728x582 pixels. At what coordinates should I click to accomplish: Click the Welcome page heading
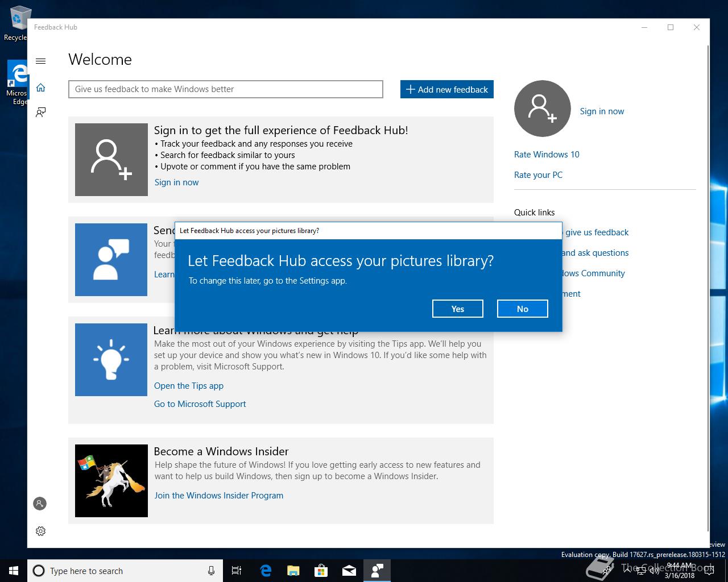click(x=100, y=60)
